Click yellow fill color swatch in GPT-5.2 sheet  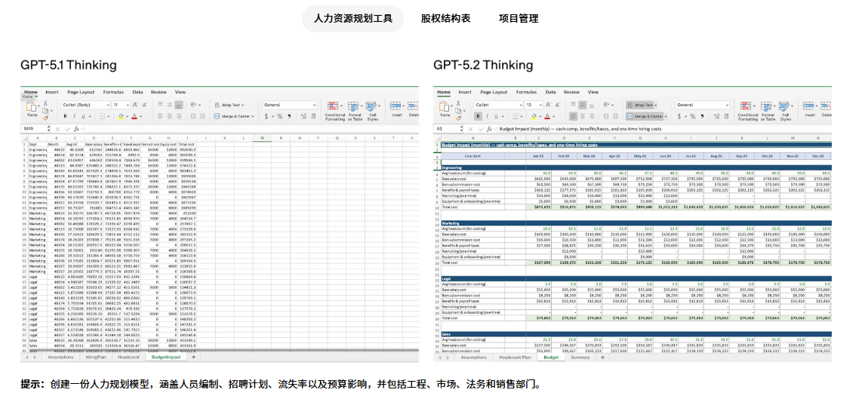534,116
